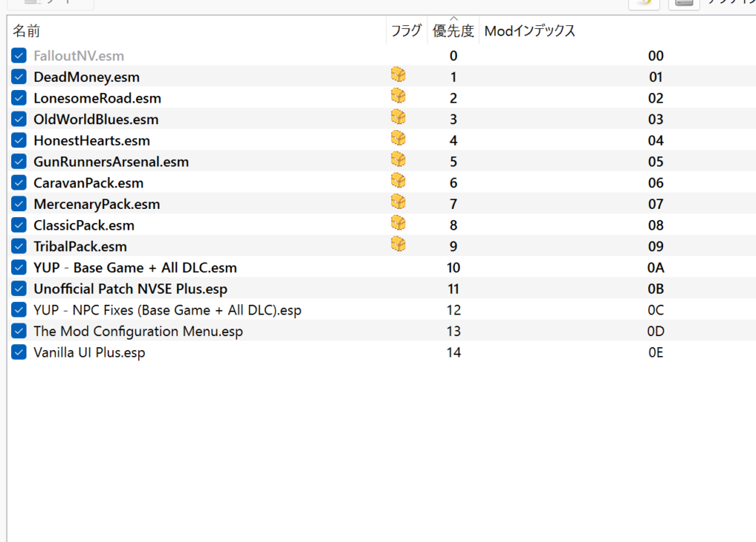Click the GunRunnersArsenal.esm box flag icon
Image resolution: width=756 pixels, height=542 pixels.
pos(399,159)
